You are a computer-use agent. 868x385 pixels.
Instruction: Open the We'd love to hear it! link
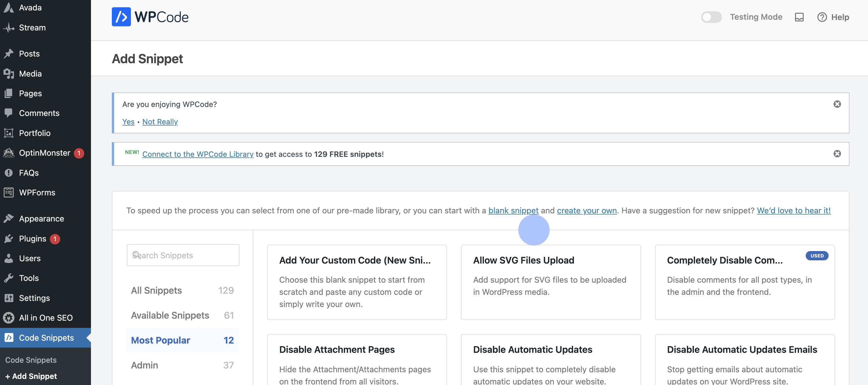pyautogui.click(x=794, y=210)
